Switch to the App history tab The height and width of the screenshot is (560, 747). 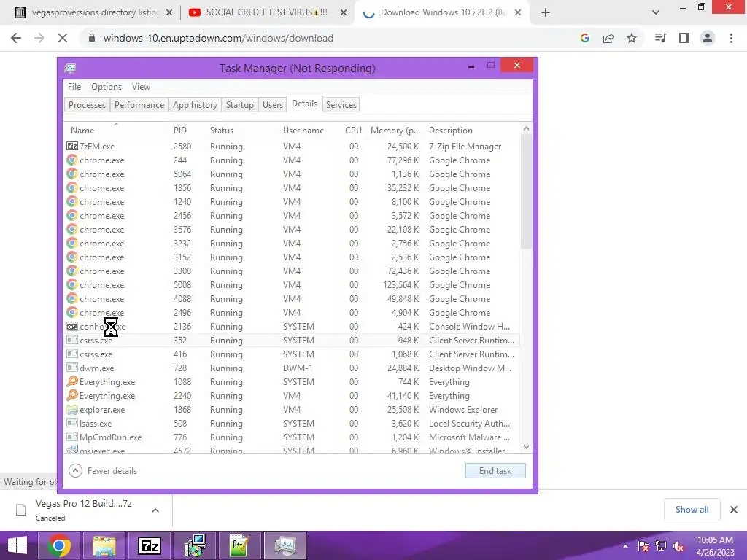click(195, 105)
